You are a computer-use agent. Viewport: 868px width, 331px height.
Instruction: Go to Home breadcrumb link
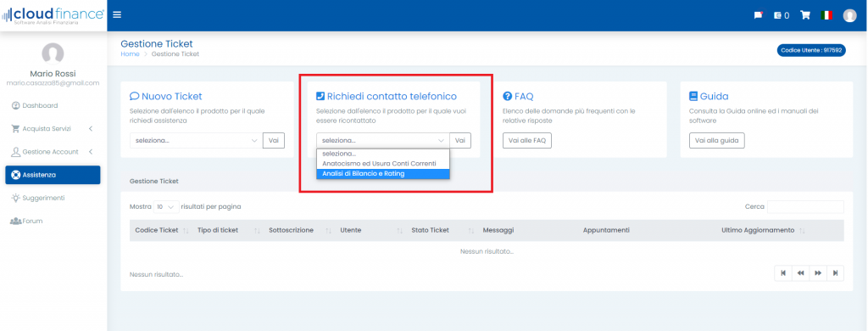(x=130, y=54)
